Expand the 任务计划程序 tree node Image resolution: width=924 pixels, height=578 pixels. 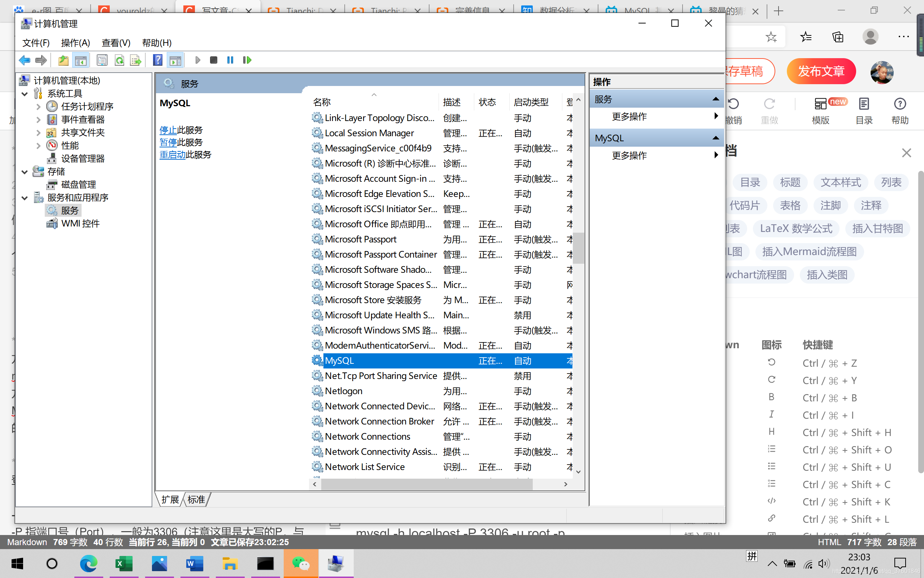[38, 107]
